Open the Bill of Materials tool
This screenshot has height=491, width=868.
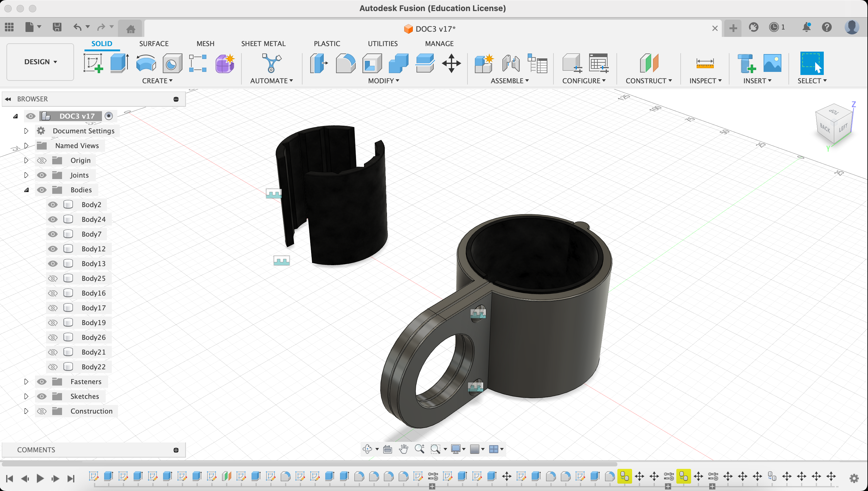[537, 63]
